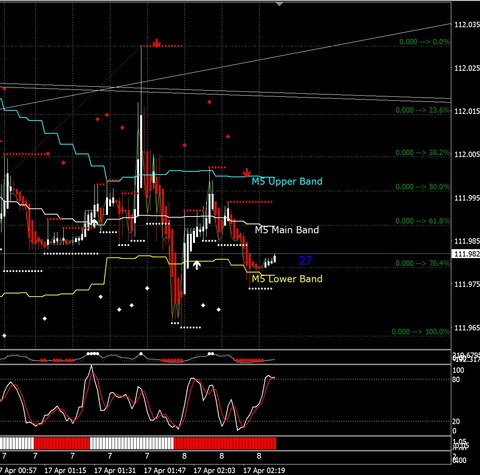Select Fibonacci 76.4% level label

point(422,263)
